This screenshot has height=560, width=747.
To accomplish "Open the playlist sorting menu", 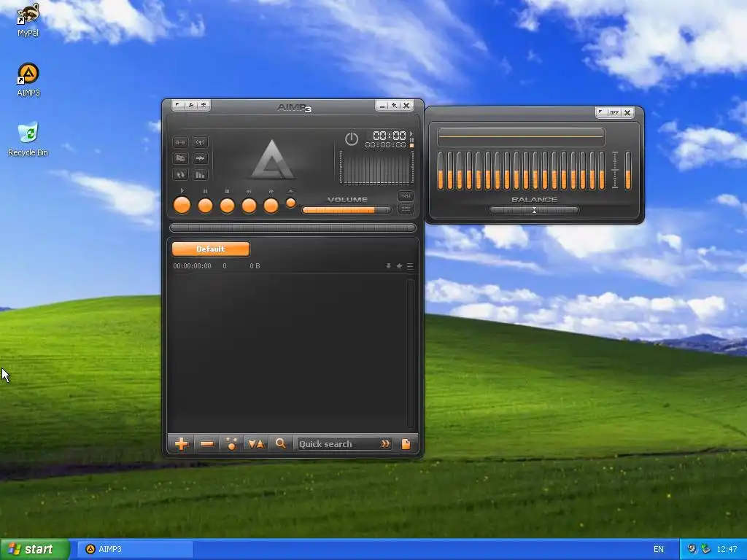I will [256, 444].
